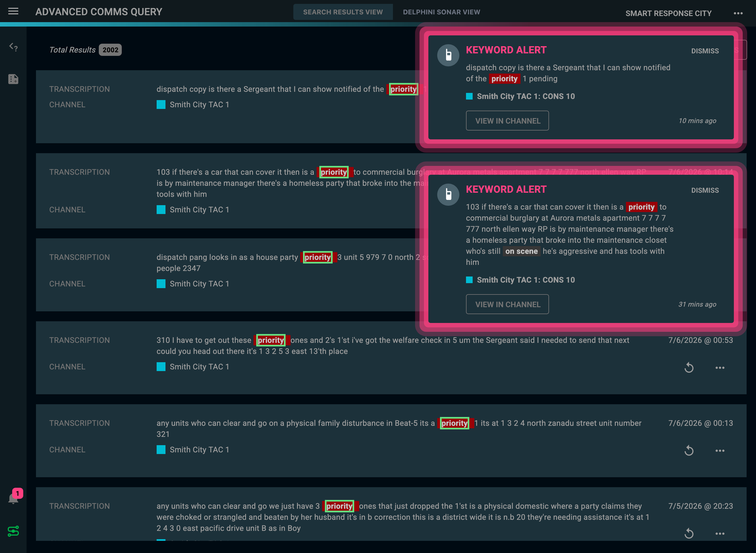Switch to Search Results View tab
This screenshot has height=553, width=756.
tap(343, 12)
